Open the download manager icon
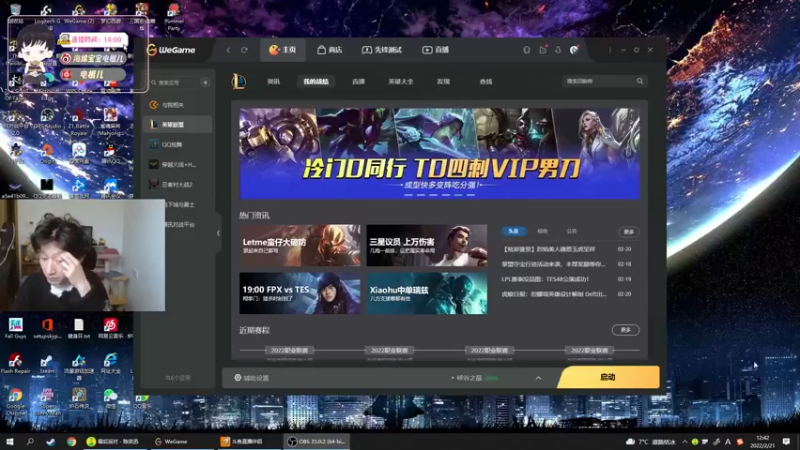Viewport: 800px width, 450px height. point(558,50)
